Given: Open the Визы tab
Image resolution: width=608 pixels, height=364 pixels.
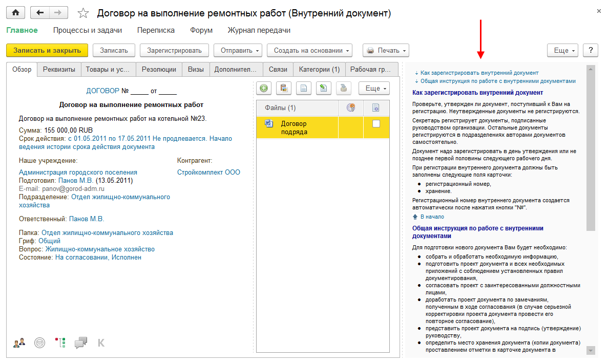Looking at the screenshot, I should tap(196, 70).
